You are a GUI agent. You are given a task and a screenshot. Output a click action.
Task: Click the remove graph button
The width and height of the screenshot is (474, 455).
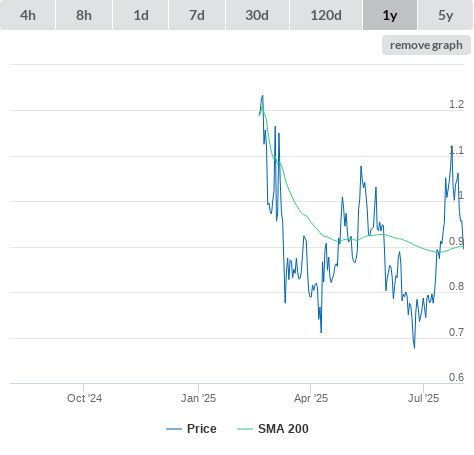click(426, 45)
